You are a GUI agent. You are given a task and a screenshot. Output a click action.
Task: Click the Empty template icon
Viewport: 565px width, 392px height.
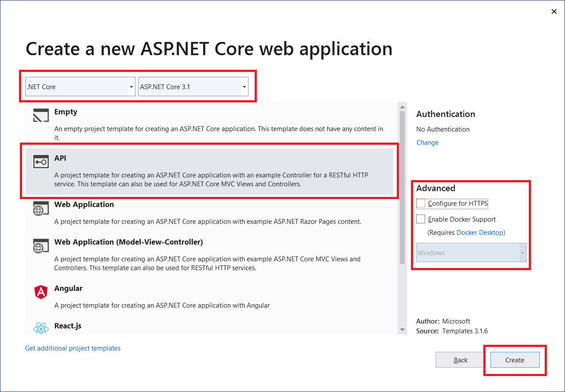[x=41, y=116]
